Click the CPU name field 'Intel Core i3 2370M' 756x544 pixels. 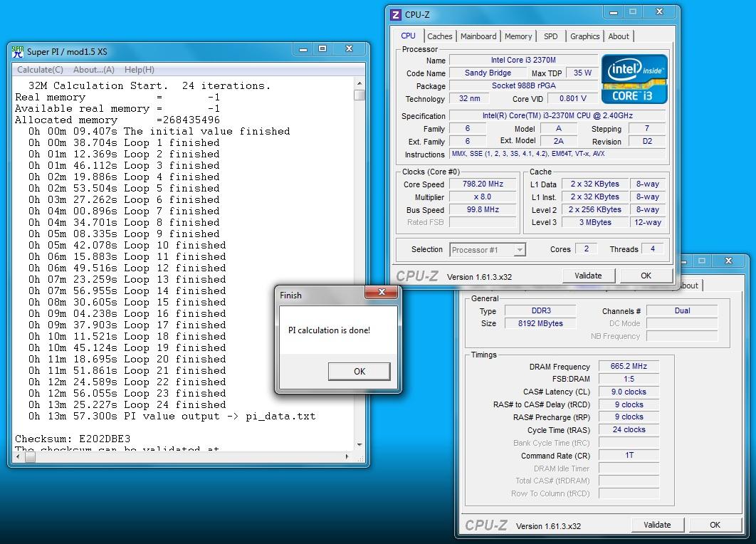point(523,61)
